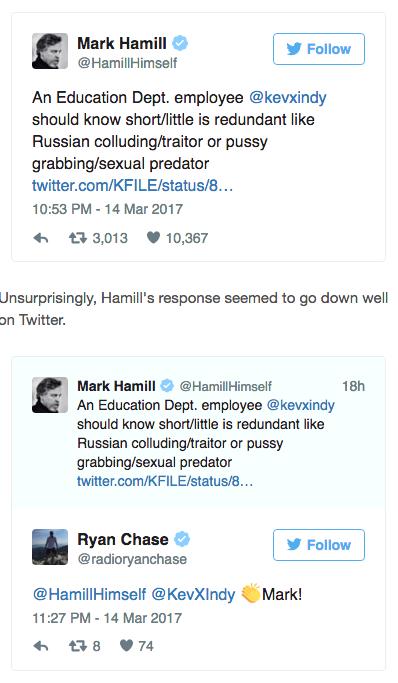Click reply arrow on Ryan Chase's tweet
Screen dimensions: 398x683
coord(40,646)
